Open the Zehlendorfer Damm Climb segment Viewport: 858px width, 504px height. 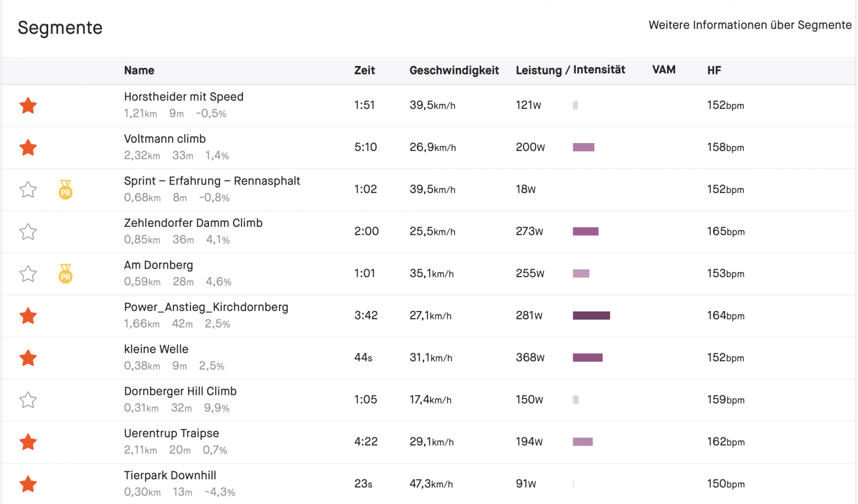(193, 223)
